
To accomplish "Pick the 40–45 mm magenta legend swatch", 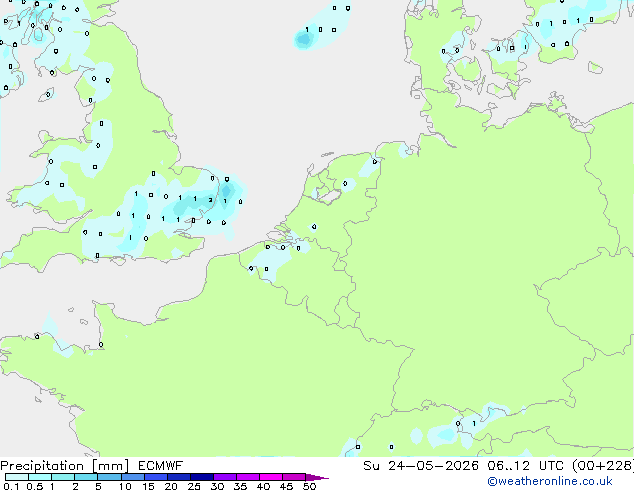I will [271, 477].
